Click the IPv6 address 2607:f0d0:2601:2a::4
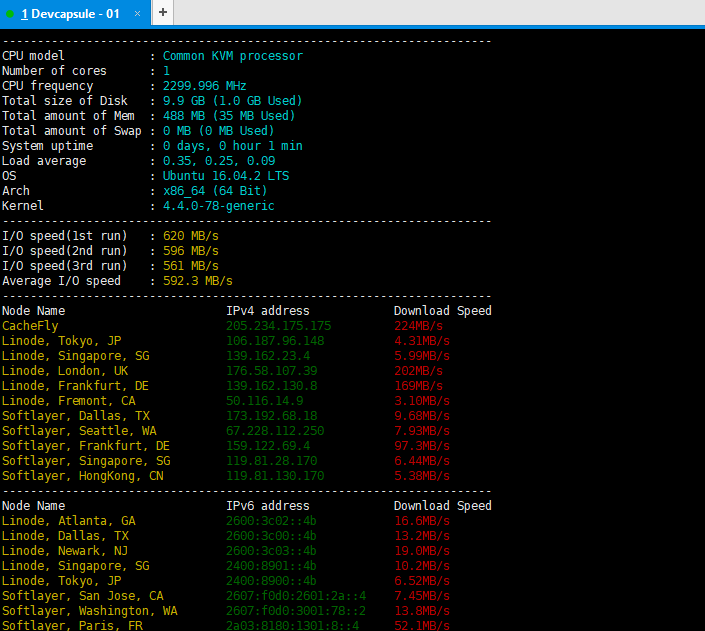 click(296, 596)
